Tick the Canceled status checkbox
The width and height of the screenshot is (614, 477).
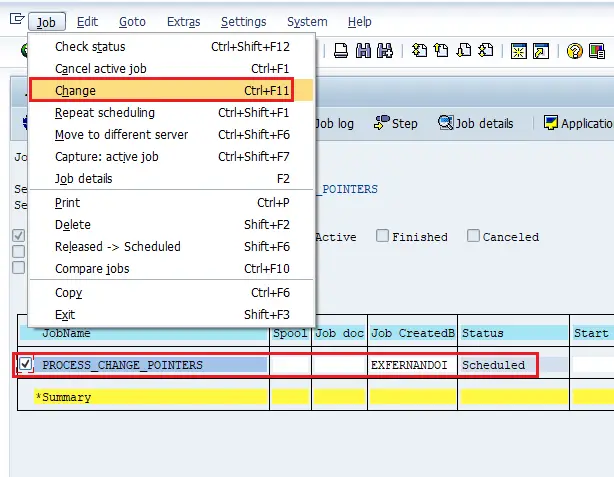click(473, 236)
